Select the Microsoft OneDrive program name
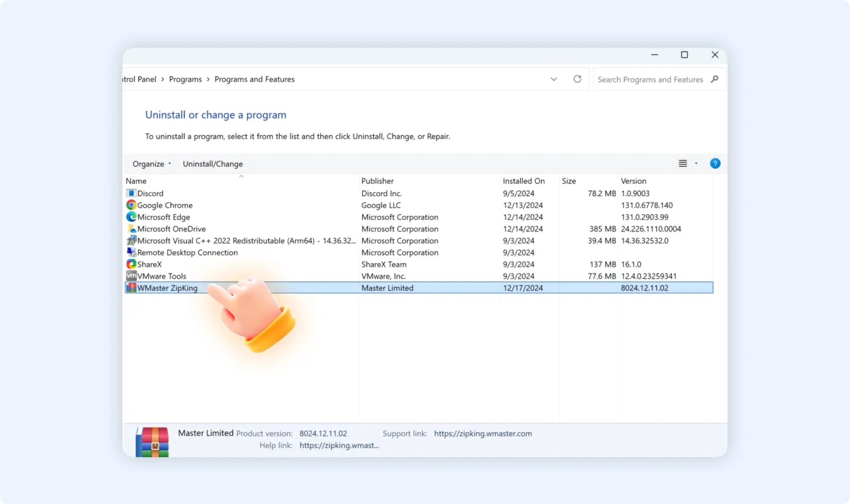Viewport: 850px width, 504px height. click(172, 229)
